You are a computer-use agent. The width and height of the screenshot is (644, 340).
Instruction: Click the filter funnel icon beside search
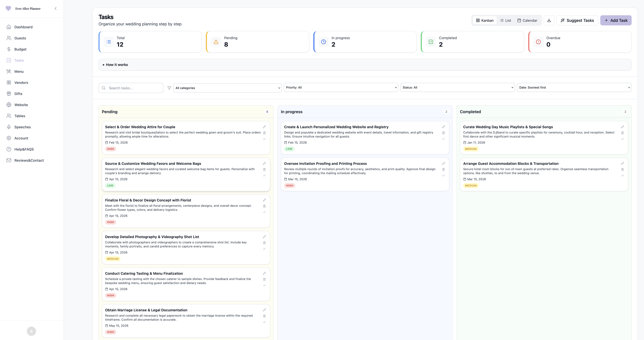(169, 88)
